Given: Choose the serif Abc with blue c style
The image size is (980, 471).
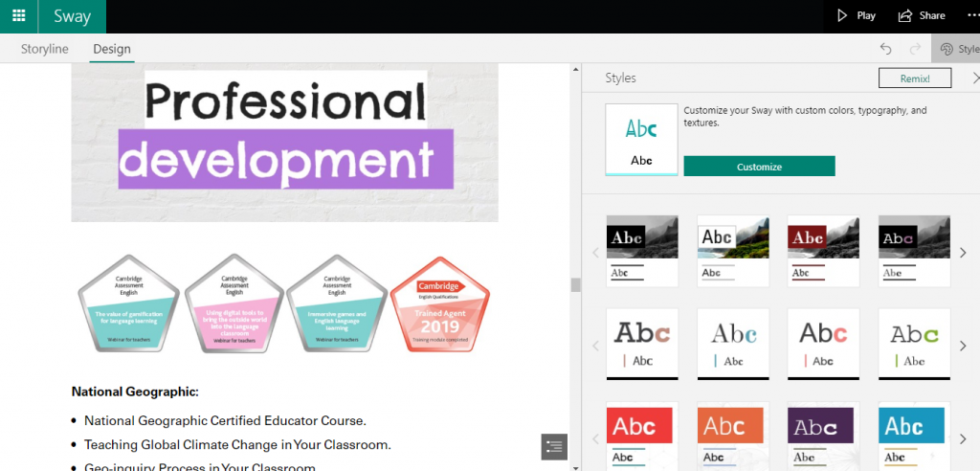Looking at the screenshot, I should pyautogui.click(x=733, y=344).
